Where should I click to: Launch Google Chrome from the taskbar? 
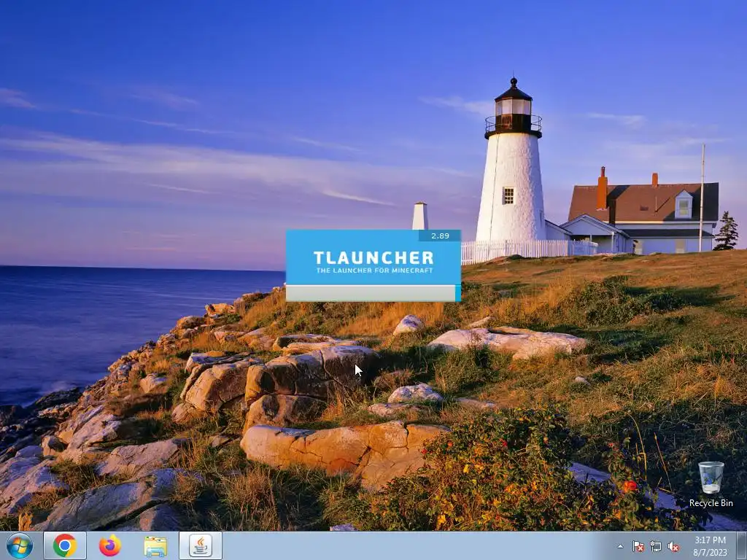click(65, 545)
